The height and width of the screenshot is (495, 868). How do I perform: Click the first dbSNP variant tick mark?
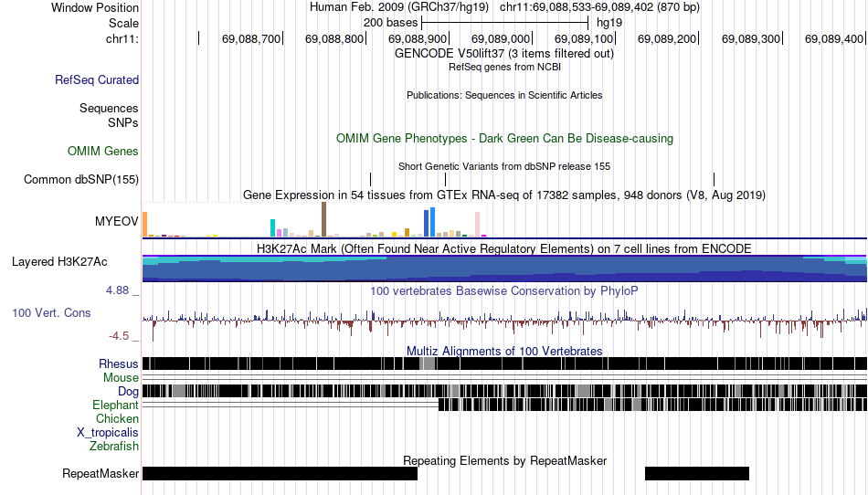point(370,179)
